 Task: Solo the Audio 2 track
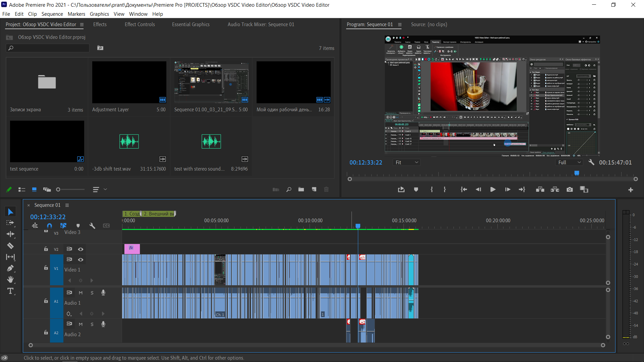click(92, 324)
